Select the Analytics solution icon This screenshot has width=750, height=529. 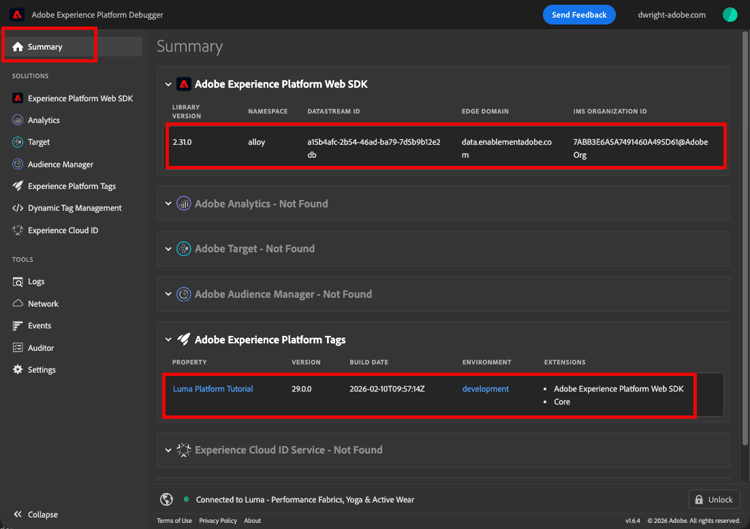point(18,120)
